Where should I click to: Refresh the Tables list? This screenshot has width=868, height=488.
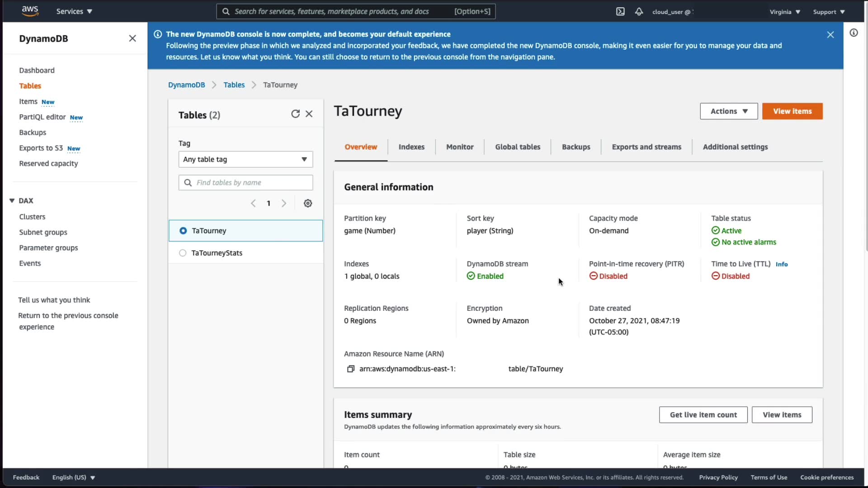[295, 114]
